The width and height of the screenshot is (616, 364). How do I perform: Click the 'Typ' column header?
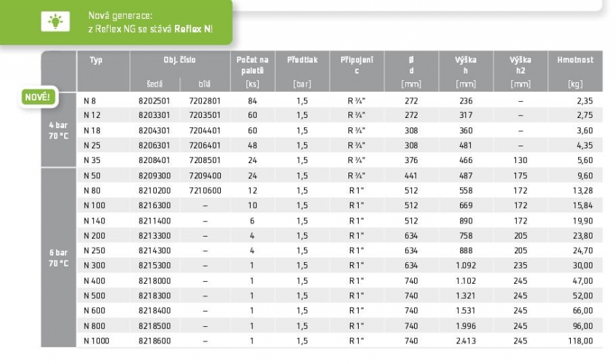tap(95, 60)
